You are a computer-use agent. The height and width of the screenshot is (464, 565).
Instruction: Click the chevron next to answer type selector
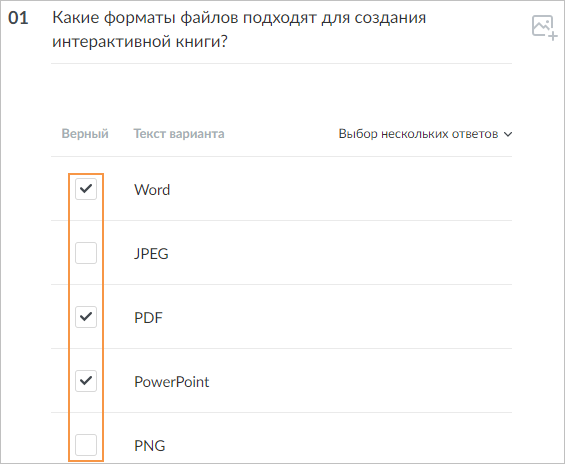(x=508, y=134)
